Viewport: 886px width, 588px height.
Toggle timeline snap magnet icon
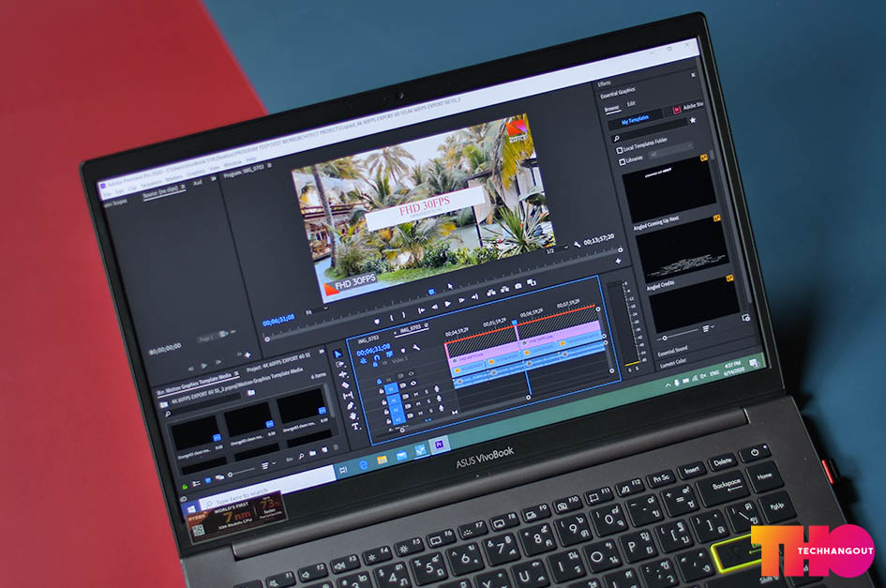tap(377, 357)
